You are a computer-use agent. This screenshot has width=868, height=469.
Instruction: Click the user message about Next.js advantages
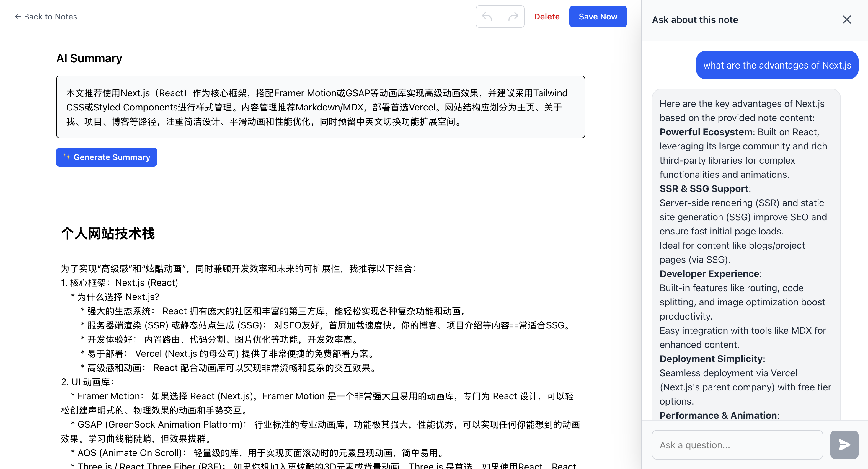pyautogui.click(x=777, y=65)
